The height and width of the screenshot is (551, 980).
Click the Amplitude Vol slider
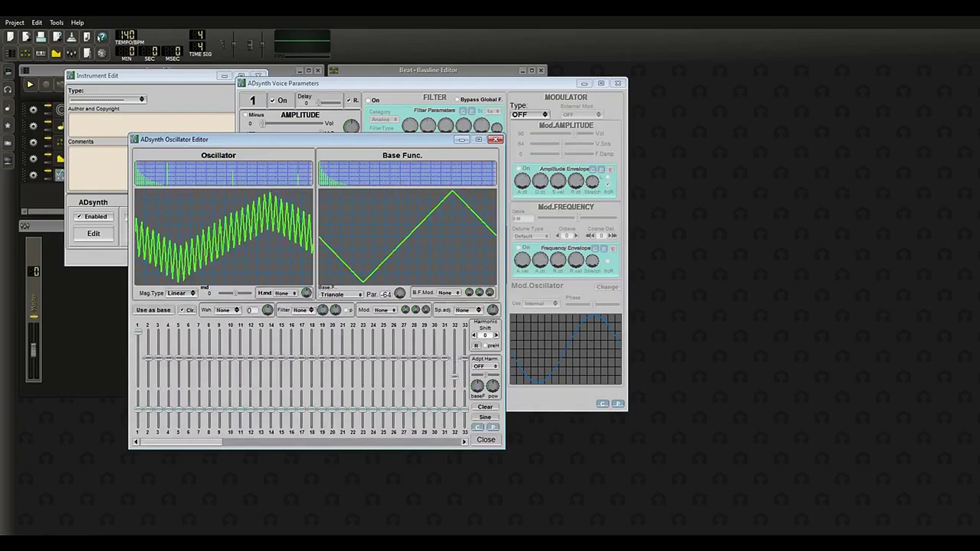click(292, 123)
